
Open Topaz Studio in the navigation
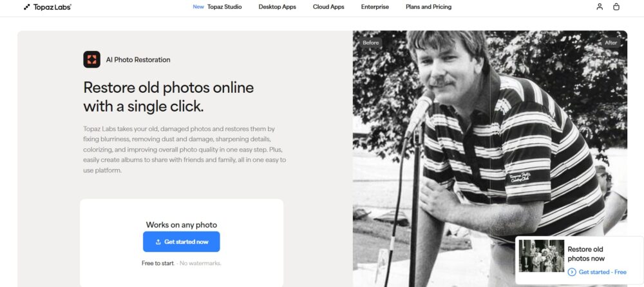pos(224,7)
